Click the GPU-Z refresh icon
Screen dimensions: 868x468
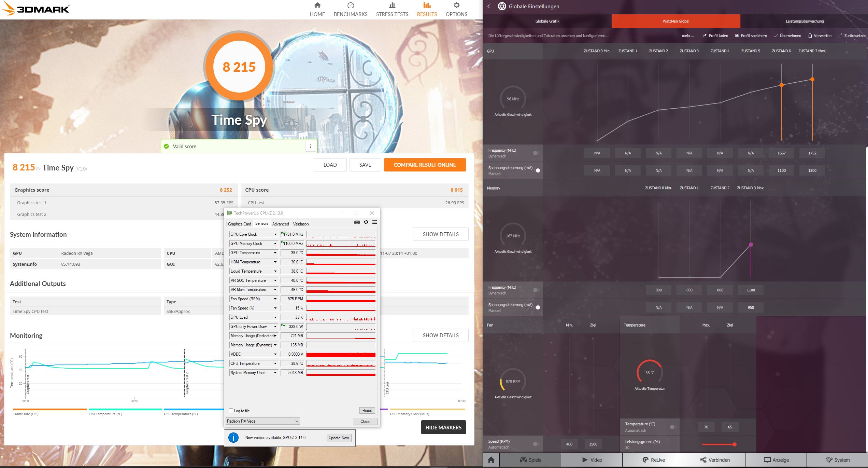[x=366, y=222]
